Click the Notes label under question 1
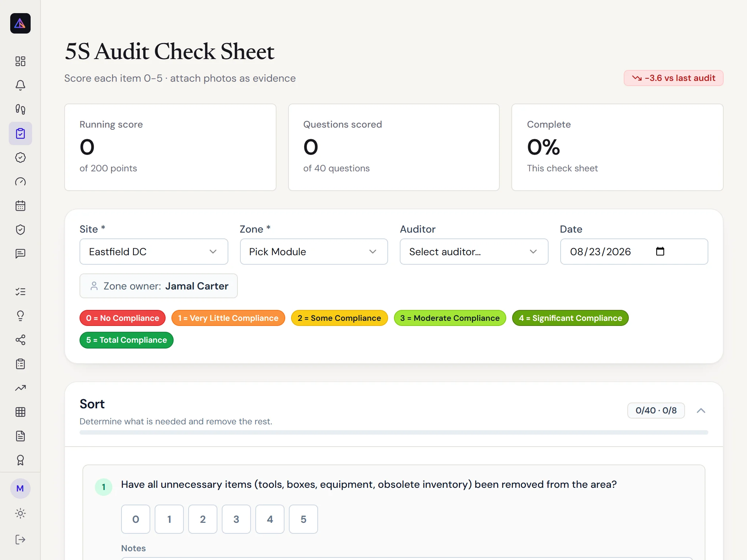Image resolution: width=747 pixels, height=560 pixels. pos(133,548)
